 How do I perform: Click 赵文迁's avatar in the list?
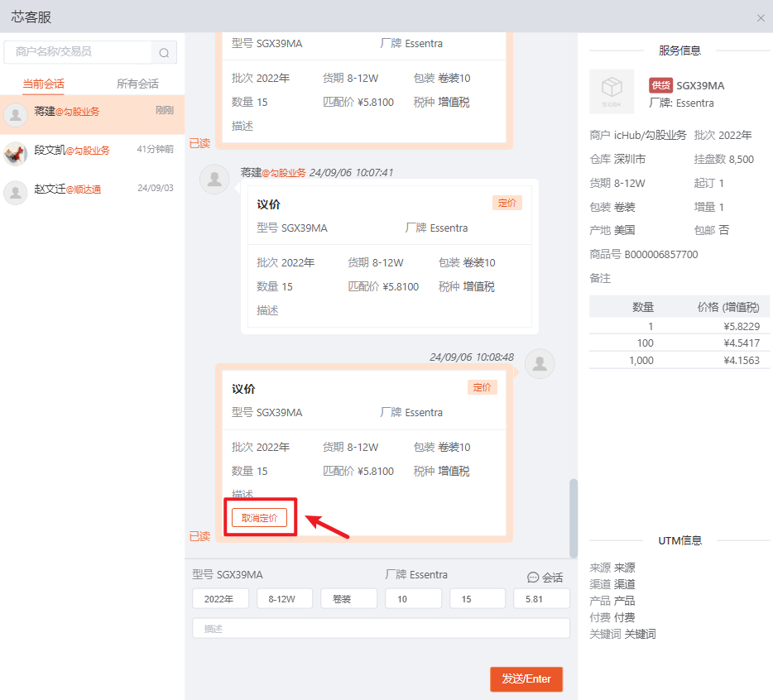click(16, 192)
